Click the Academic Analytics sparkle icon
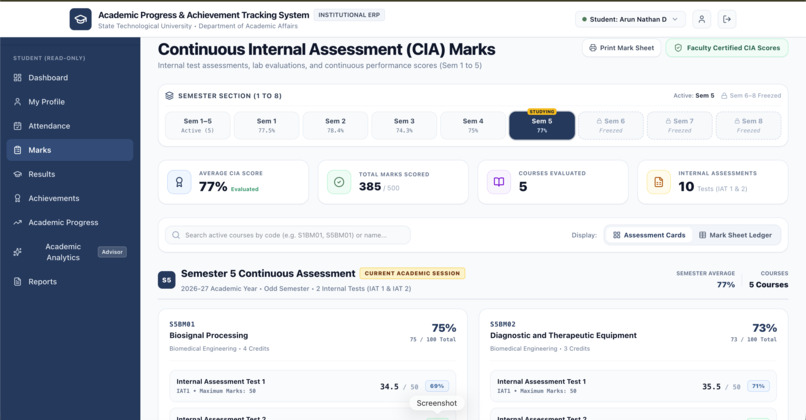 [x=17, y=252]
